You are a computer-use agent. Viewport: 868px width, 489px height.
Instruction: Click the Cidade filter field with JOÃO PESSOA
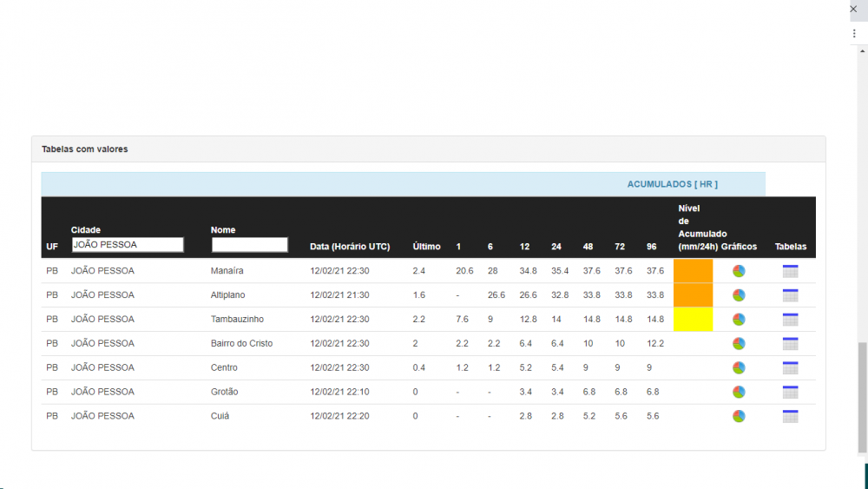128,245
